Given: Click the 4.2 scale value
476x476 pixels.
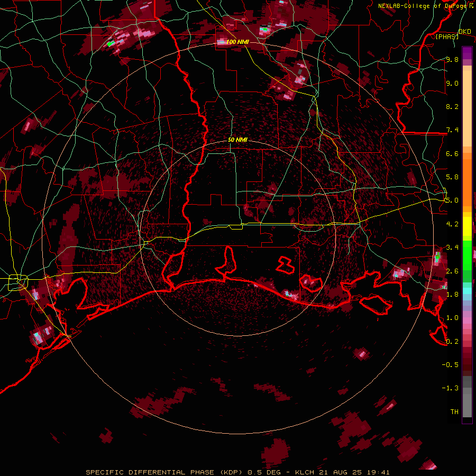Looking at the screenshot, I should coord(452,224).
